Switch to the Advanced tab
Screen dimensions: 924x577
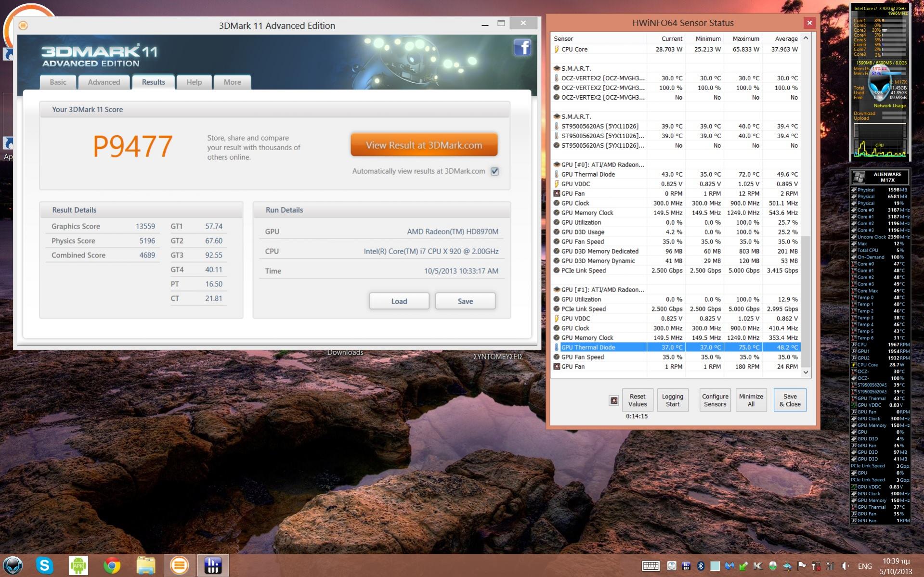tap(104, 82)
